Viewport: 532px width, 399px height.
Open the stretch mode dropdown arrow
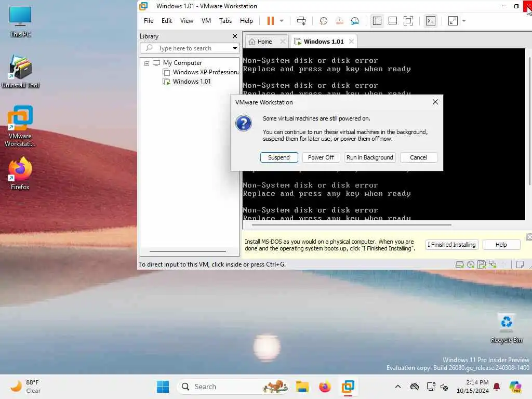pos(463,21)
